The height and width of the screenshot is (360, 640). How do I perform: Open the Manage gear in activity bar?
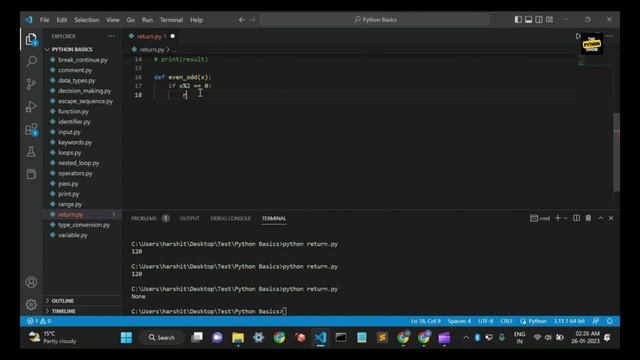click(x=31, y=304)
